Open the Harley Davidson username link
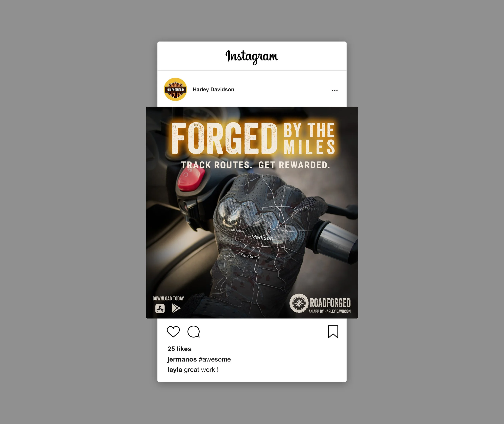The width and height of the screenshot is (504, 424). (x=213, y=89)
